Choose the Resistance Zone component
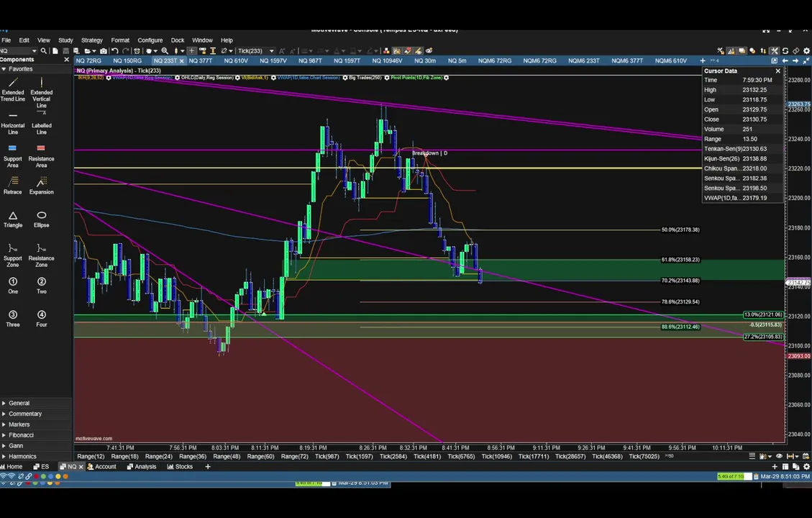The image size is (812, 518). 42,255
